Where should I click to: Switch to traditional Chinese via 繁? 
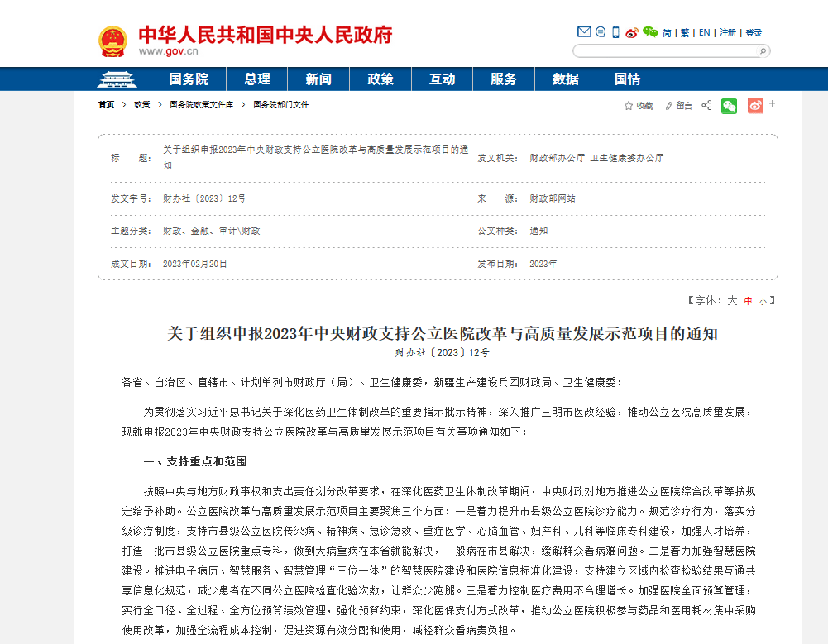tap(685, 33)
